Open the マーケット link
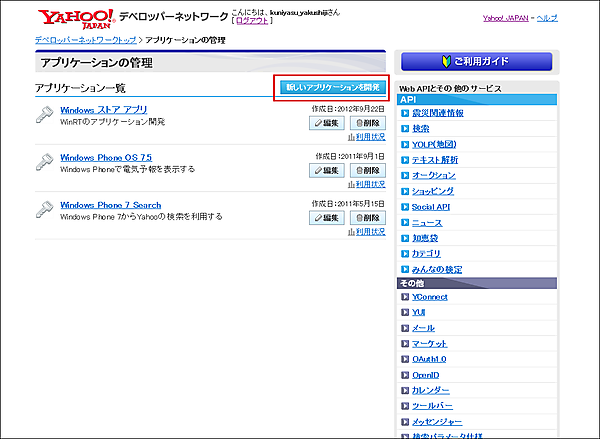Screen dimensions: 600x439 tap(430, 344)
